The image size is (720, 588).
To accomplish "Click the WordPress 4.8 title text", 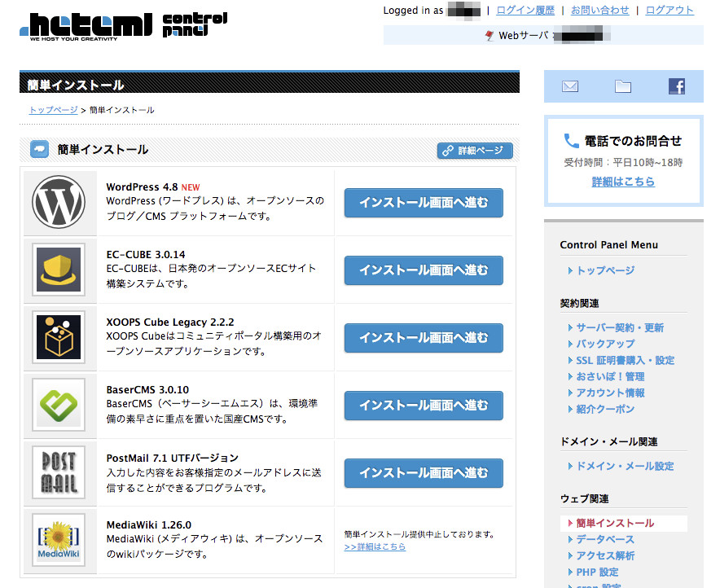I will [x=142, y=186].
